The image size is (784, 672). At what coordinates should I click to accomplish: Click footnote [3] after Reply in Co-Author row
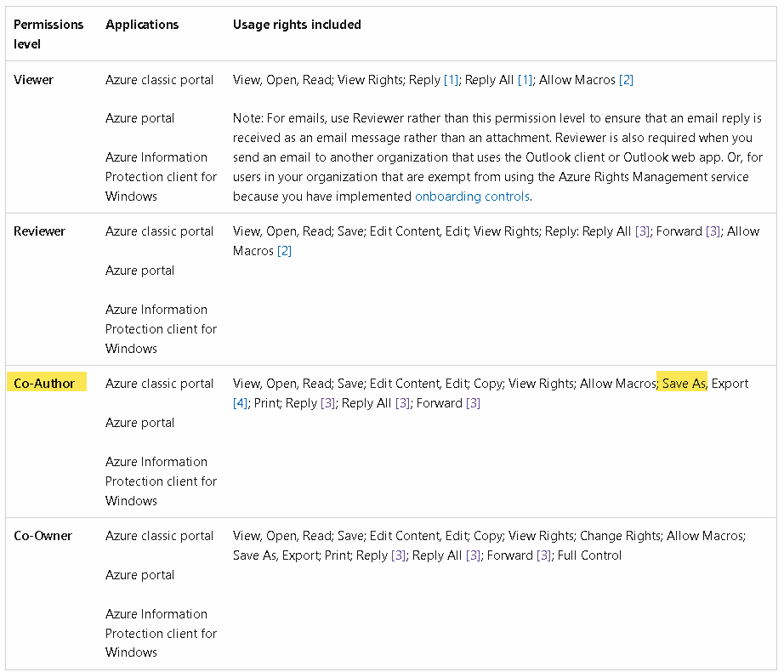pyautogui.click(x=327, y=403)
